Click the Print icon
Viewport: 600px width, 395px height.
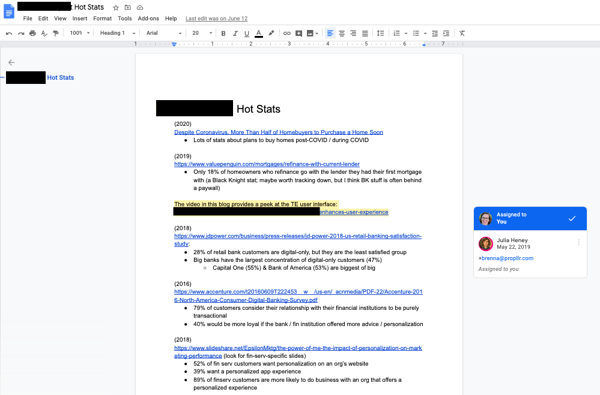point(33,33)
